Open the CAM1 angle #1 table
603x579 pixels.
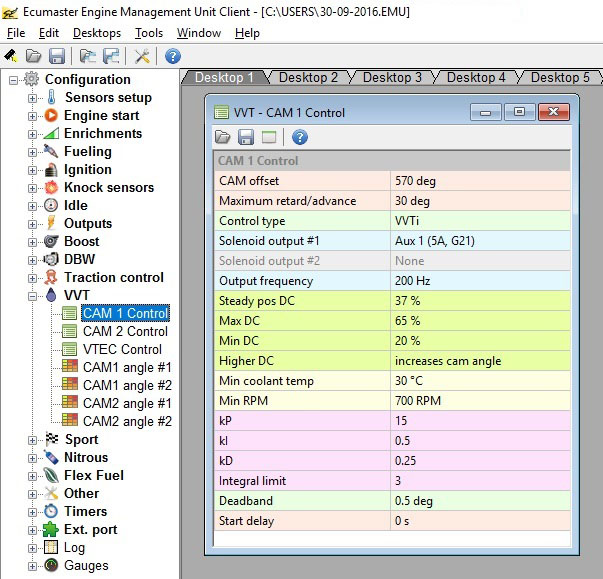click(127, 368)
